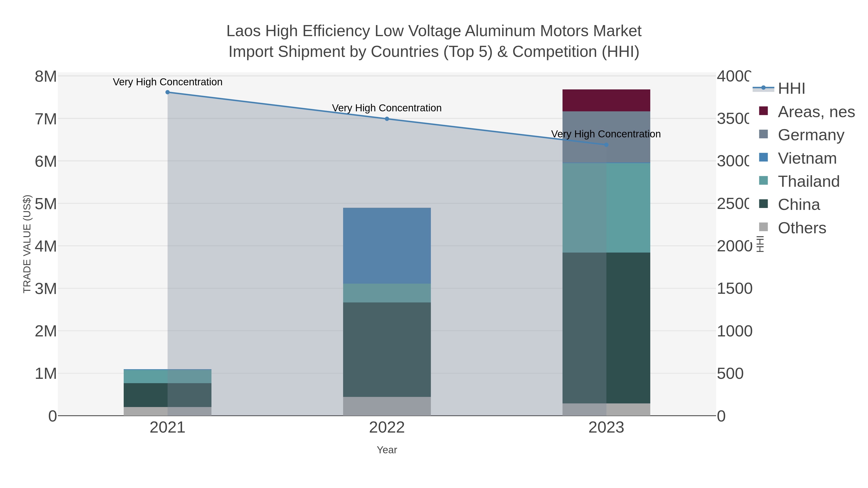
Task: Toggle the Vietnam legend entry
Action: 797,158
